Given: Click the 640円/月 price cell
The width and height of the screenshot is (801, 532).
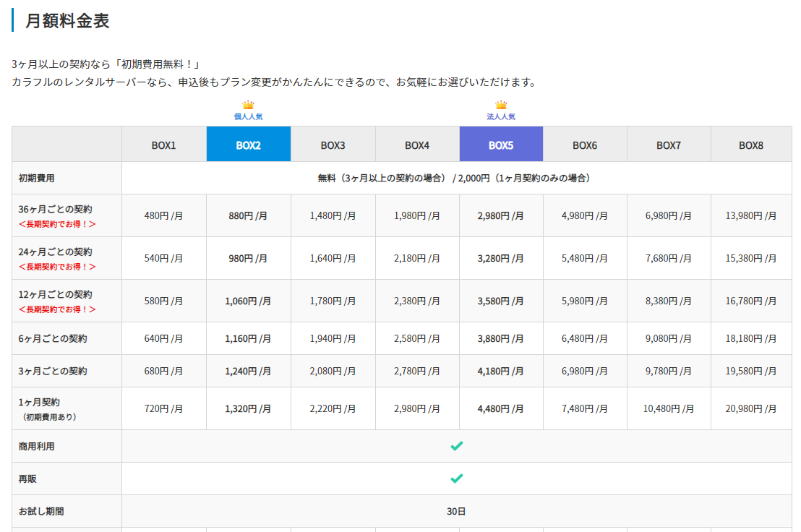Looking at the screenshot, I should pyautogui.click(x=163, y=338).
